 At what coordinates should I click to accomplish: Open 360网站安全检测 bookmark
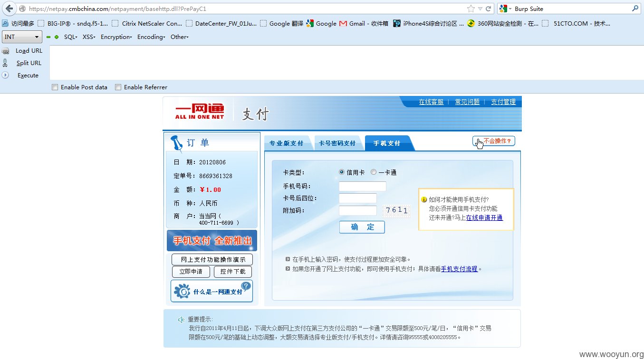click(x=503, y=23)
